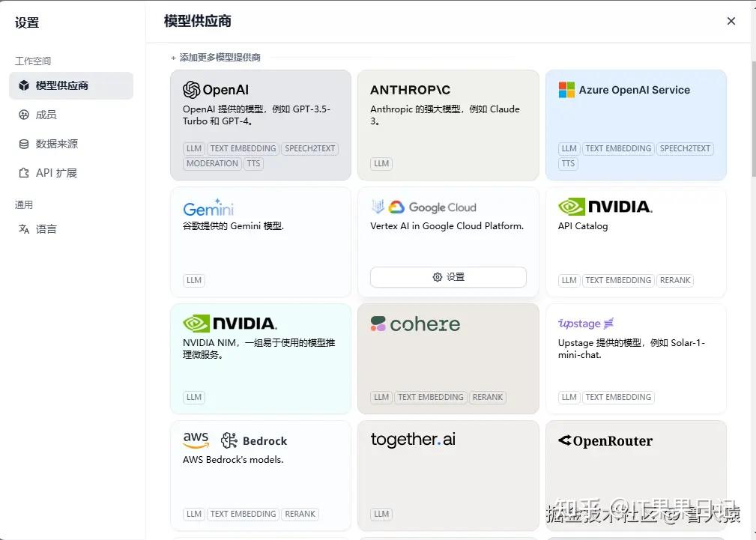Click the OpenAI logo
756x540 pixels.
pyautogui.click(x=216, y=90)
